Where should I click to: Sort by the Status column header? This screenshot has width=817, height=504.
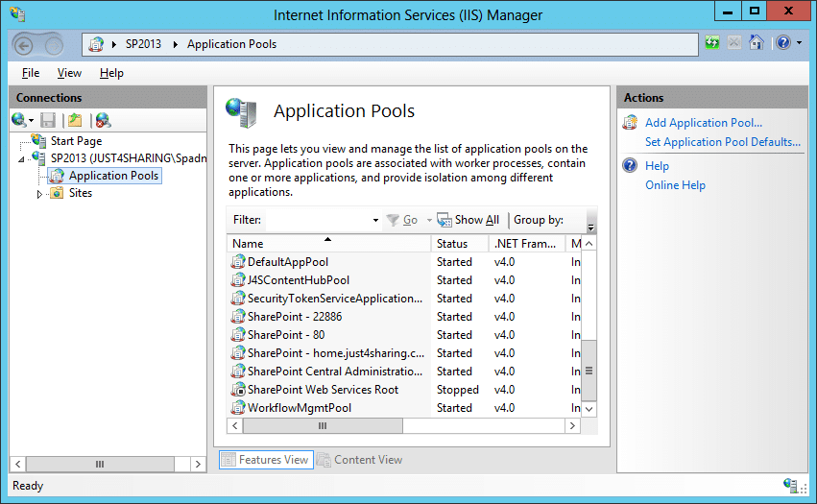coord(460,244)
